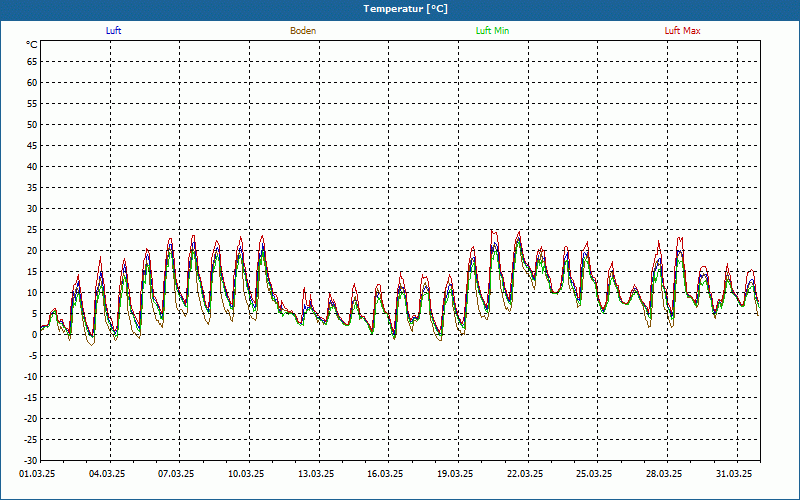Select date label 22.03.25
The height and width of the screenshot is (500, 800).
526,474
